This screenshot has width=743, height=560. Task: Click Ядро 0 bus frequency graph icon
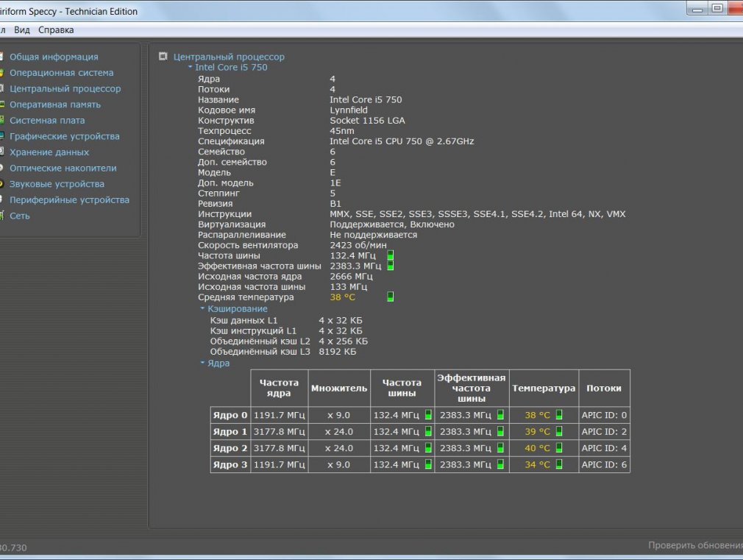[x=428, y=415]
